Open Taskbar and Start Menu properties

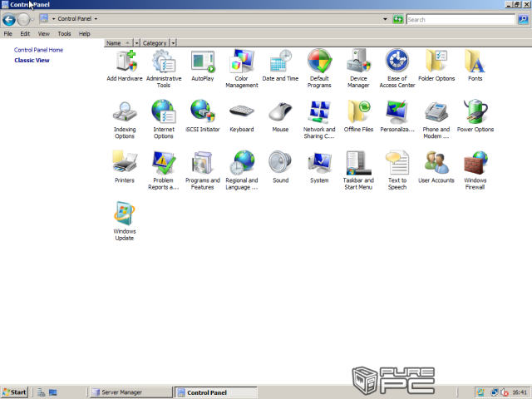358,170
